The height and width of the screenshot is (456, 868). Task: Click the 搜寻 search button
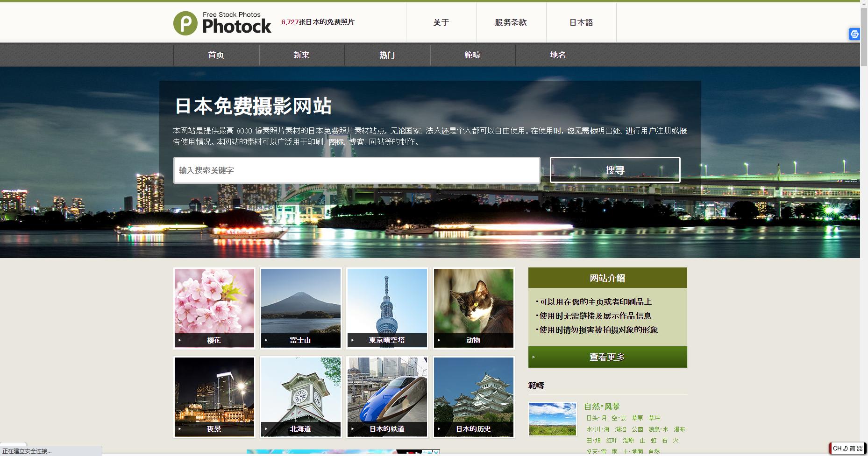(x=615, y=170)
